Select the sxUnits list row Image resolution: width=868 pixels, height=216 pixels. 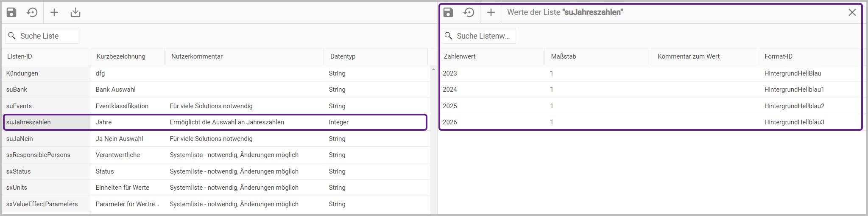[x=17, y=188]
